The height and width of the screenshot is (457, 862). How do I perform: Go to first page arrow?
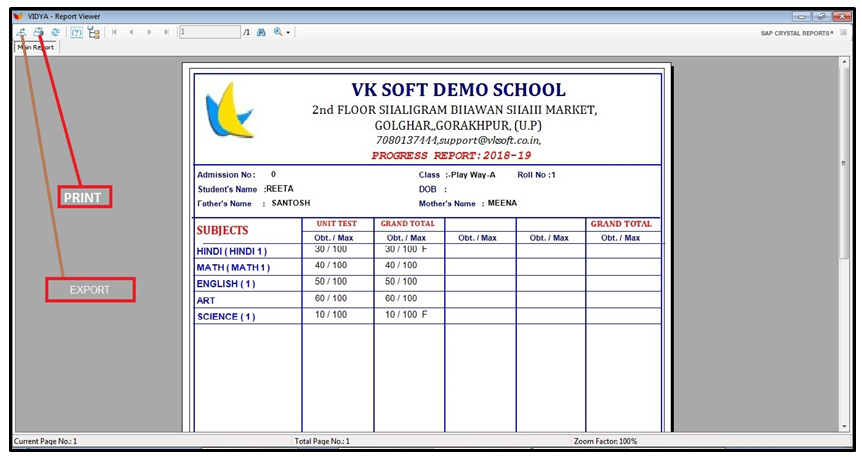114,32
